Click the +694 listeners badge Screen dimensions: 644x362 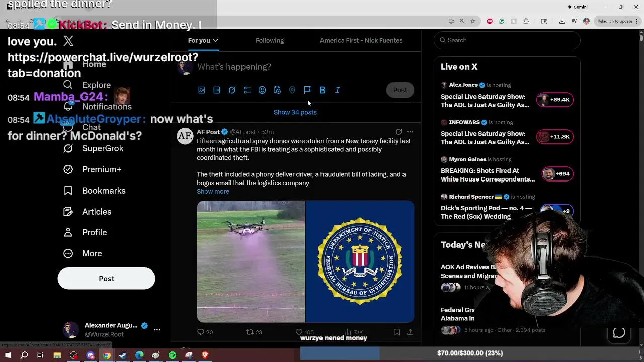coord(557,174)
